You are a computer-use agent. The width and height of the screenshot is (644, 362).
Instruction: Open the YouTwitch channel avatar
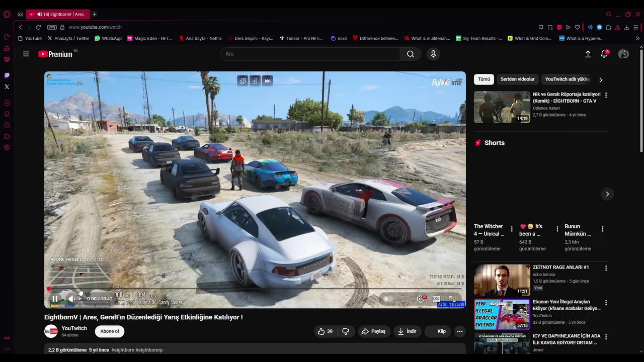[x=51, y=331]
